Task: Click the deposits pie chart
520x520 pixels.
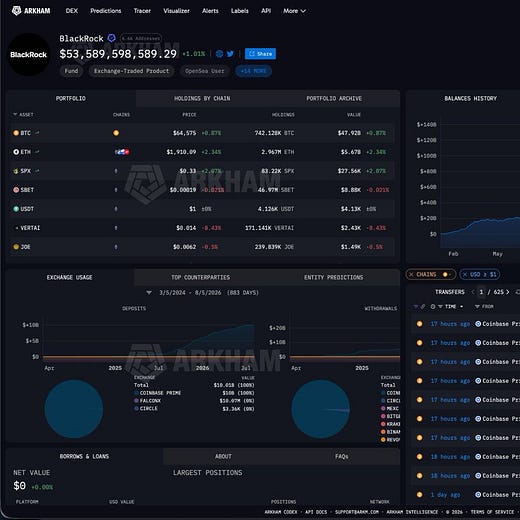Action: [x=74, y=409]
